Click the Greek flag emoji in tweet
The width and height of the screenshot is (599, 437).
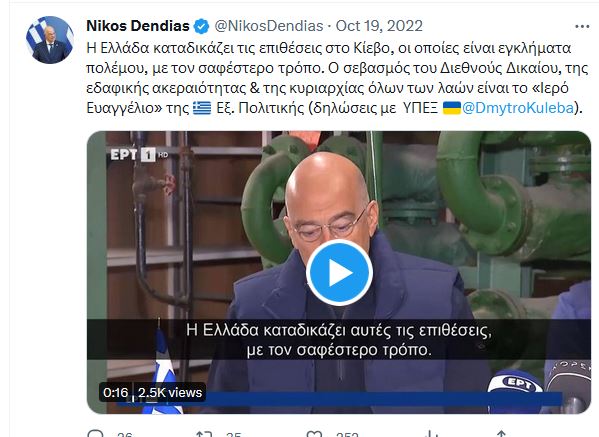[x=202, y=108]
